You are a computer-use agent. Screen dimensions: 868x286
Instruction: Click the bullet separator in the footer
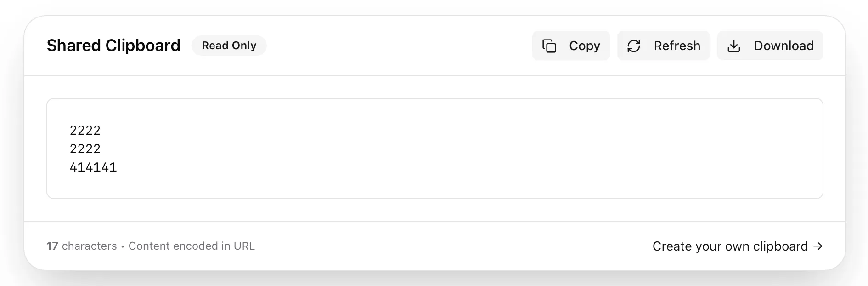tap(123, 246)
